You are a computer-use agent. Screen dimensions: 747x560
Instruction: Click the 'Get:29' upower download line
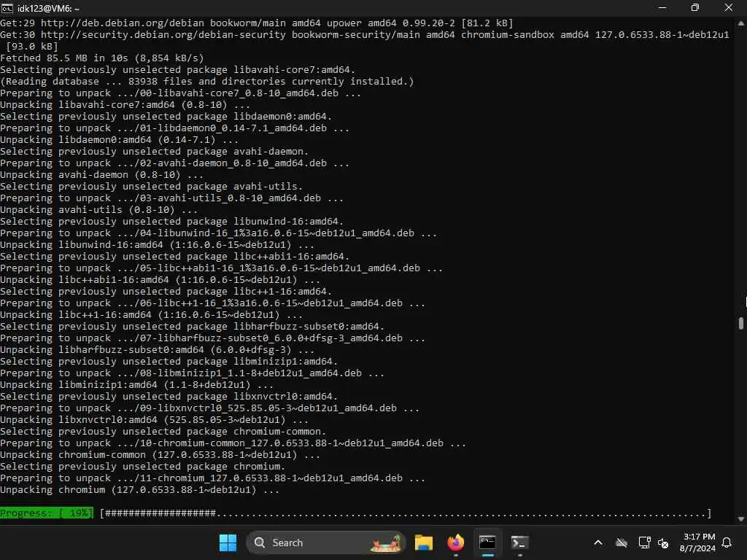coord(257,23)
